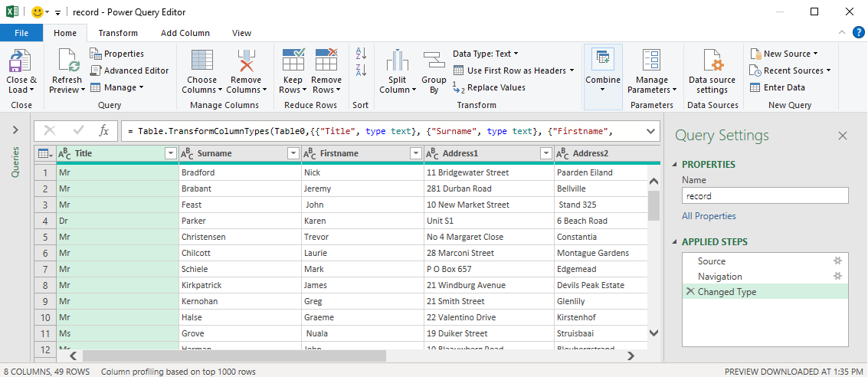This screenshot has height=377, width=868.
Task: Click the Refresh Preview icon
Action: [67, 61]
